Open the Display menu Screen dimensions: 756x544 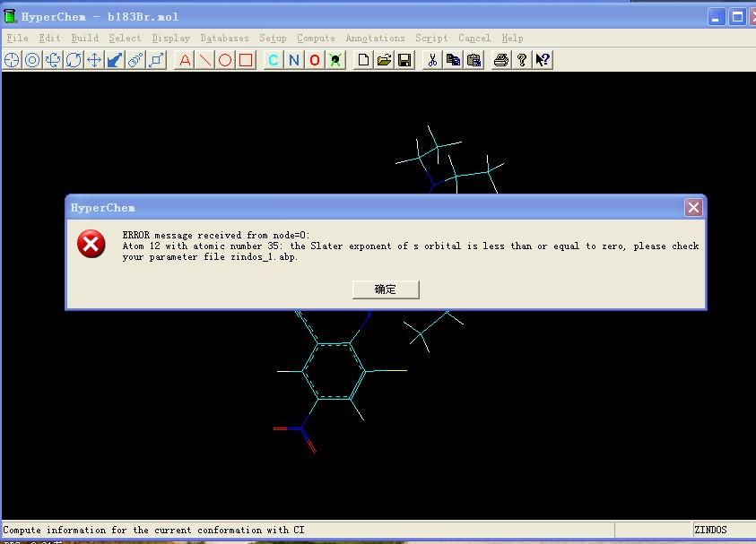170,38
